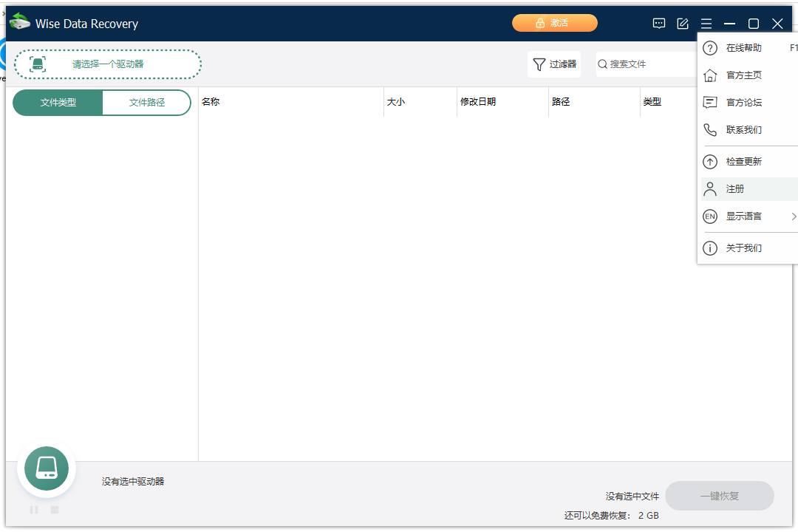Switch to the 文件类型 tab
Screen dimensions: 798x532
pyautogui.click(x=58, y=103)
